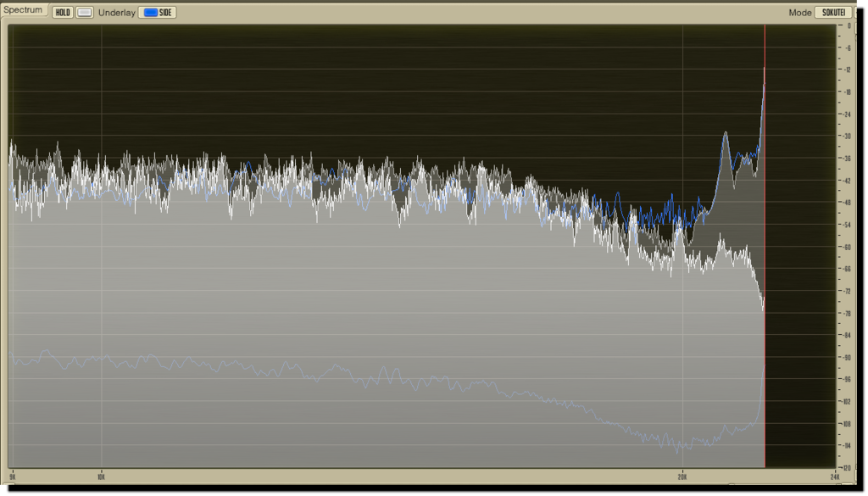The image size is (868, 496).
Task: Click the Underlay label
Action: (x=117, y=12)
